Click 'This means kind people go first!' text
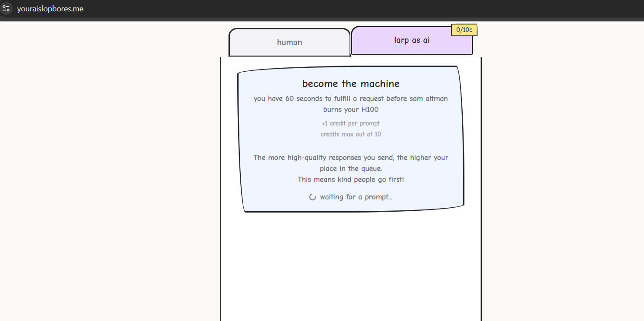Image resolution: width=644 pixels, height=321 pixels. (351, 179)
